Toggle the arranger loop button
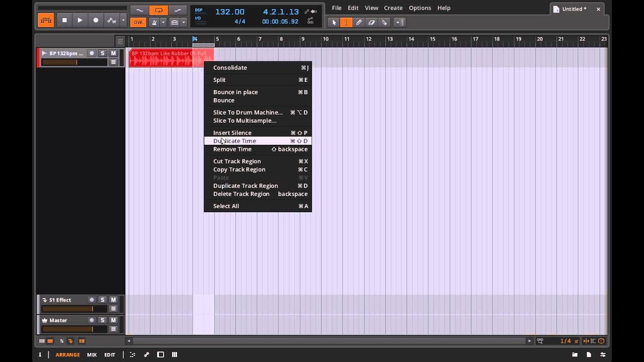Screen dimensions: 644x362 [x=158, y=10]
